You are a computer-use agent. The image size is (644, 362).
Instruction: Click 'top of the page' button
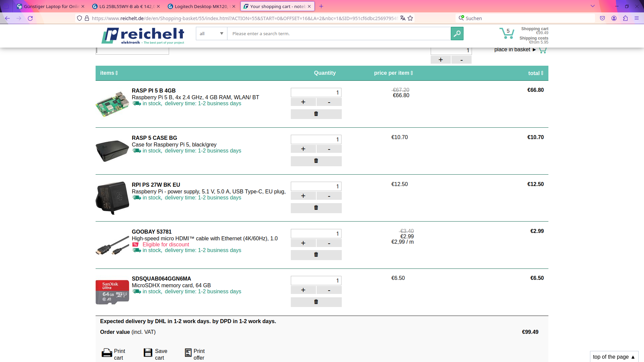pos(613,357)
